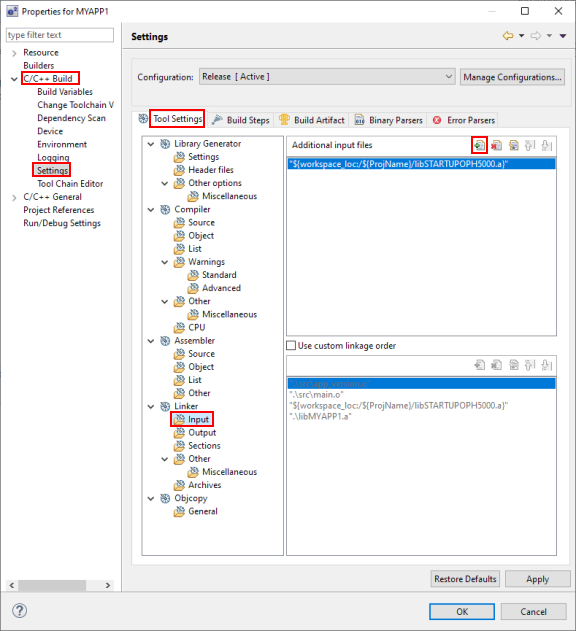The width and height of the screenshot is (576, 631).
Task: Go back using the yellow arrow
Action: pyautogui.click(x=508, y=36)
